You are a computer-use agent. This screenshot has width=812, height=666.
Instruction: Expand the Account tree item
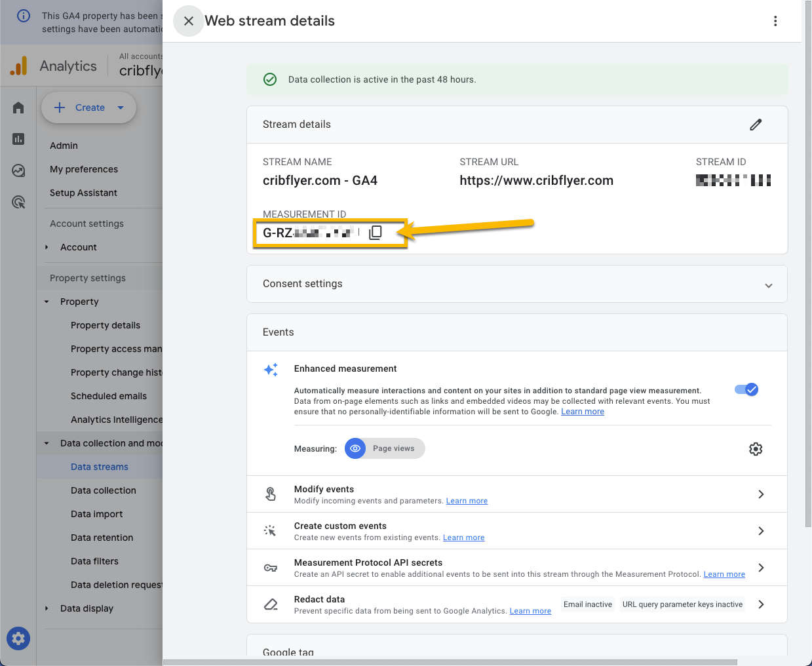47,247
